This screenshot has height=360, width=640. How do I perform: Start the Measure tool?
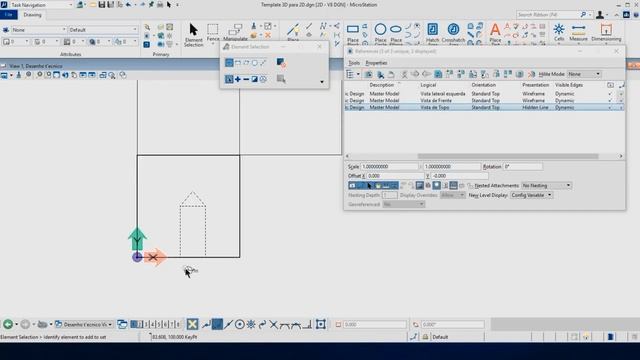coord(578,32)
